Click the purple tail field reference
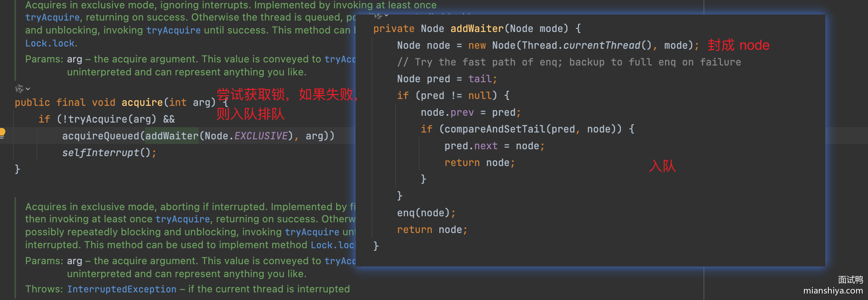 point(480,79)
